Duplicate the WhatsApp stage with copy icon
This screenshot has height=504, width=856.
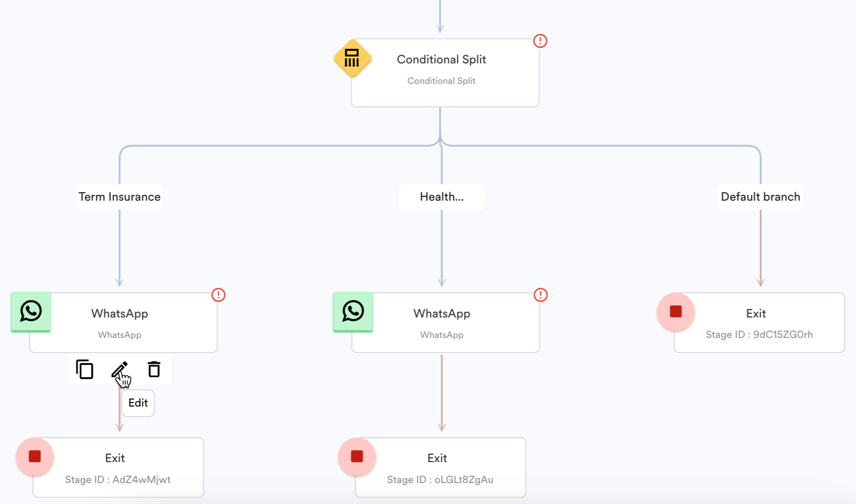coord(84,369)
